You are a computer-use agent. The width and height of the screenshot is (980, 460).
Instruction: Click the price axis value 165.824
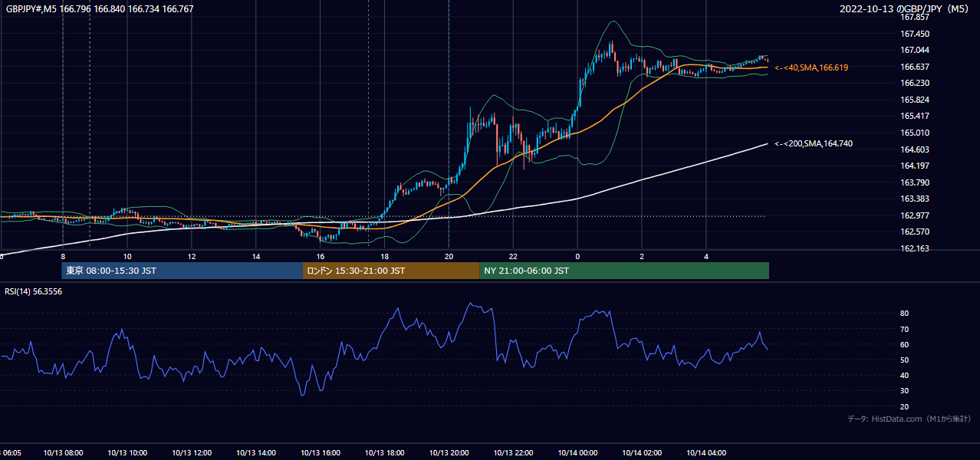point(915,100)
